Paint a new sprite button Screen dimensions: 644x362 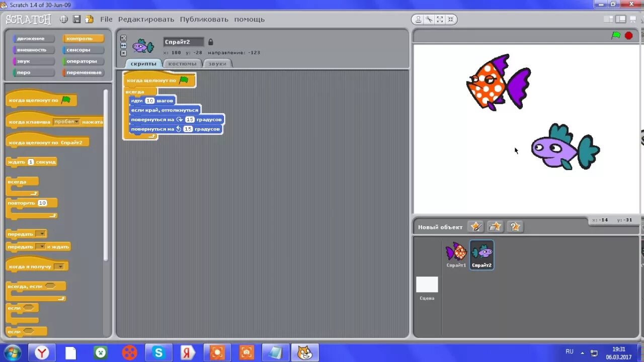[475, 227]
